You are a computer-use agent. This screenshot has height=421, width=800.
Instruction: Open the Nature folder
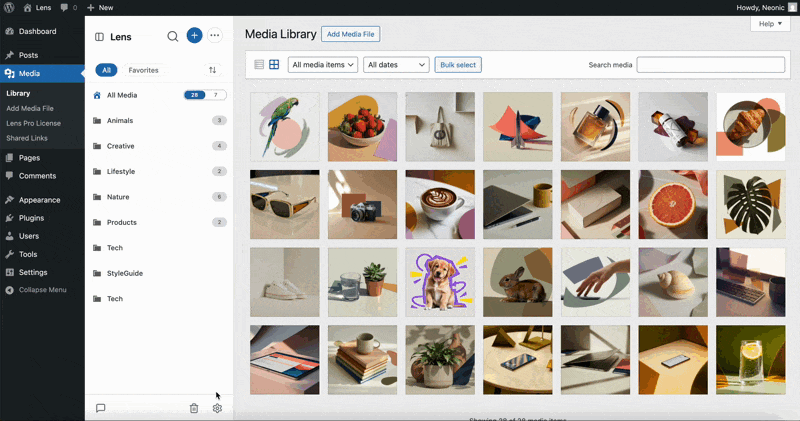[x=159, y=197]
